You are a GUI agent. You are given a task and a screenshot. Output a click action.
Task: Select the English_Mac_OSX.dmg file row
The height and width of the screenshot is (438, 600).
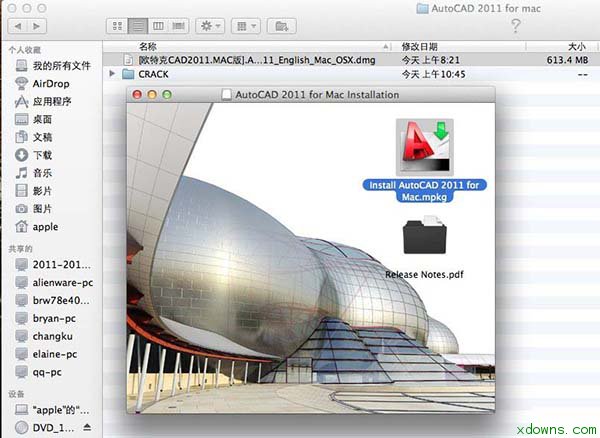click(351, 60)
